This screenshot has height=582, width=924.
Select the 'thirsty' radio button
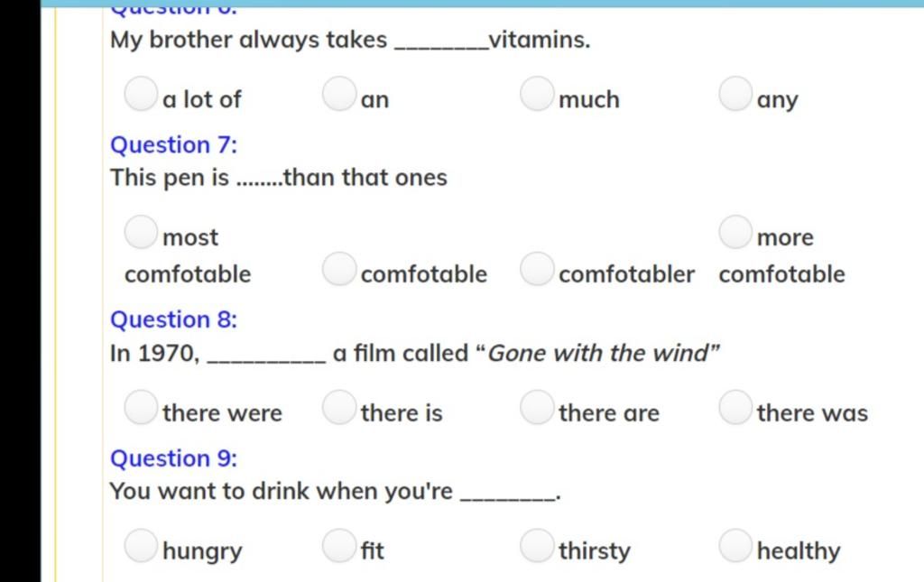point(537,545)
